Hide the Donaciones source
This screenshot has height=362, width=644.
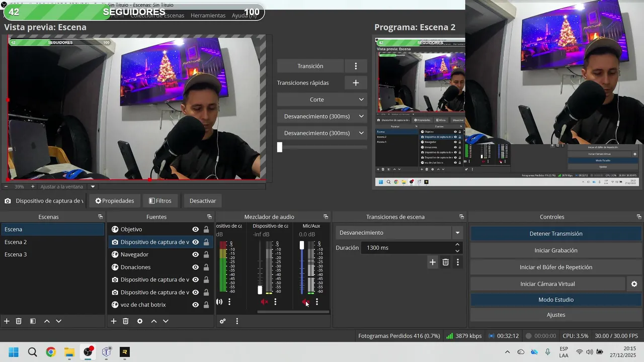pos(195,267)
